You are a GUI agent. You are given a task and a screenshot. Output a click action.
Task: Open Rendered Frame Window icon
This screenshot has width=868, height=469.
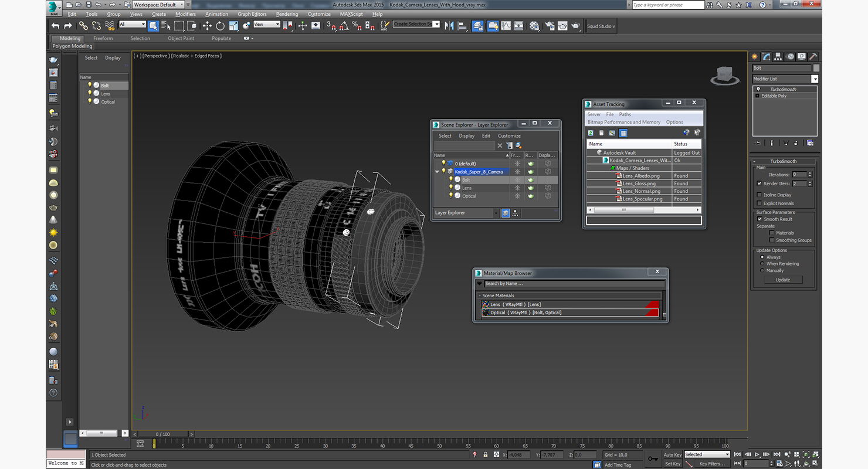pos(562,26)
